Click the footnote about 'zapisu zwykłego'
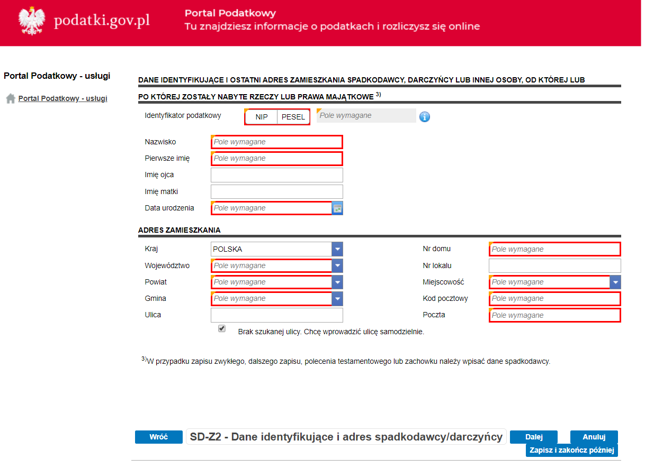Image resolution: width=645 pixels, height=468 pixels. click(346, 361)
